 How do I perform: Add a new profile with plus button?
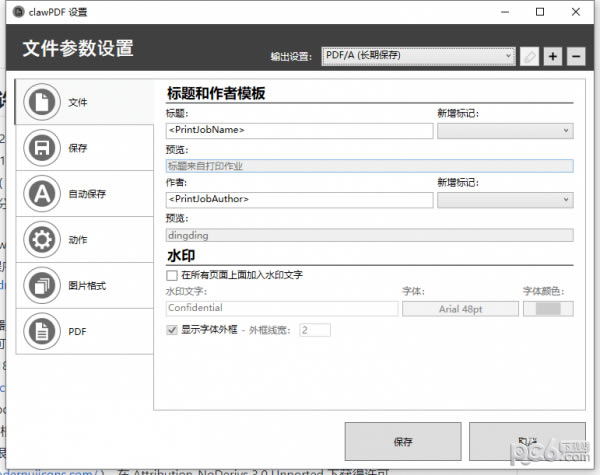click(x=553, y=57)
